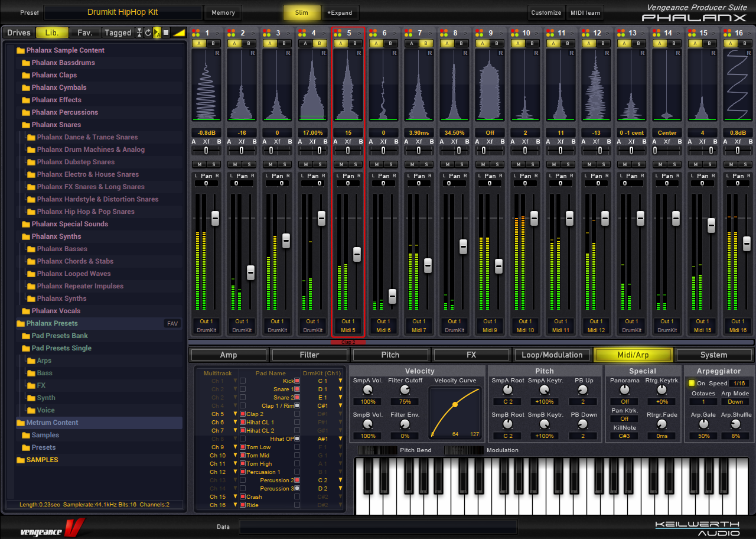Click the Arp.Shuffle knob
This screenshot has height=539, width=756.
[735, 424]
